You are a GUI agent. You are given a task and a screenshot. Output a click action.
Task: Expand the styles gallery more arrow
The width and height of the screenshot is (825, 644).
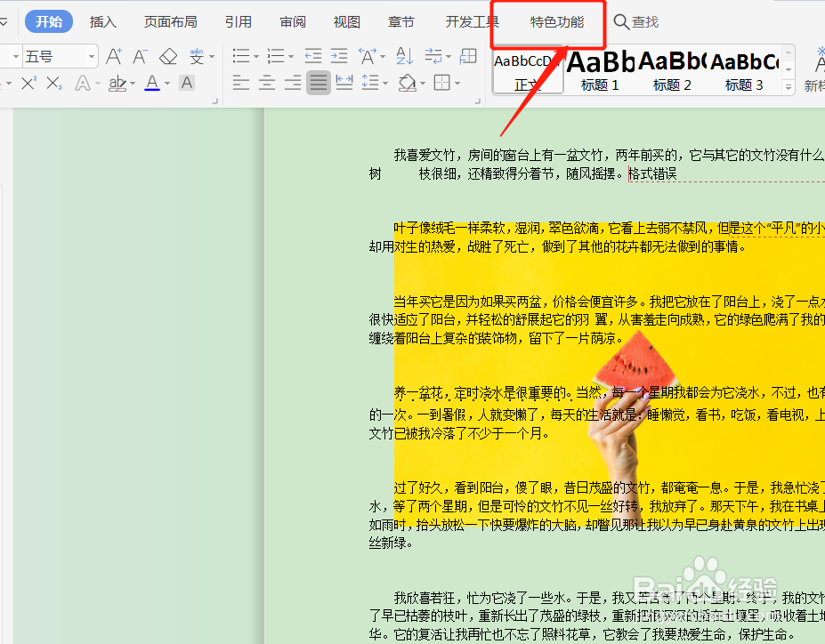788,87
